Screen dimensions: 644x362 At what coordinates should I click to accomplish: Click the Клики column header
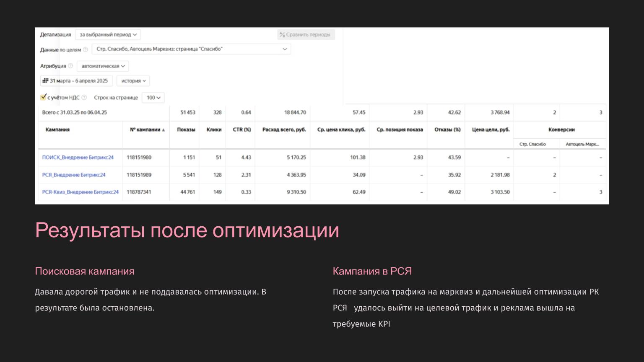point(214,130)
